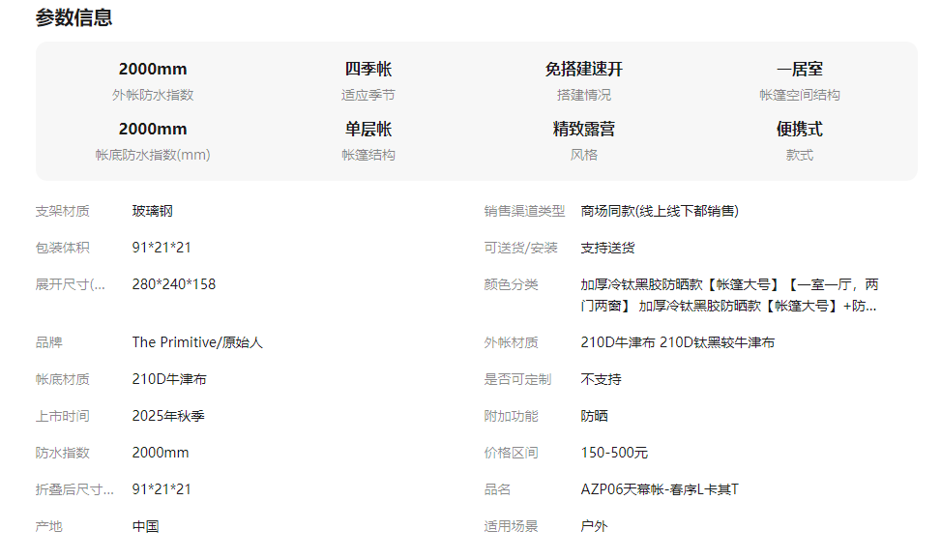941x560 pixels.
Task: Click the 单层帐 tent structure value
Action: 368,130
